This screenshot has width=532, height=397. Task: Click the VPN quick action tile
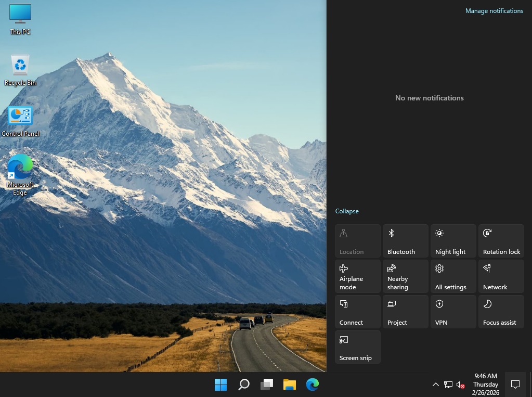(453, 312)
